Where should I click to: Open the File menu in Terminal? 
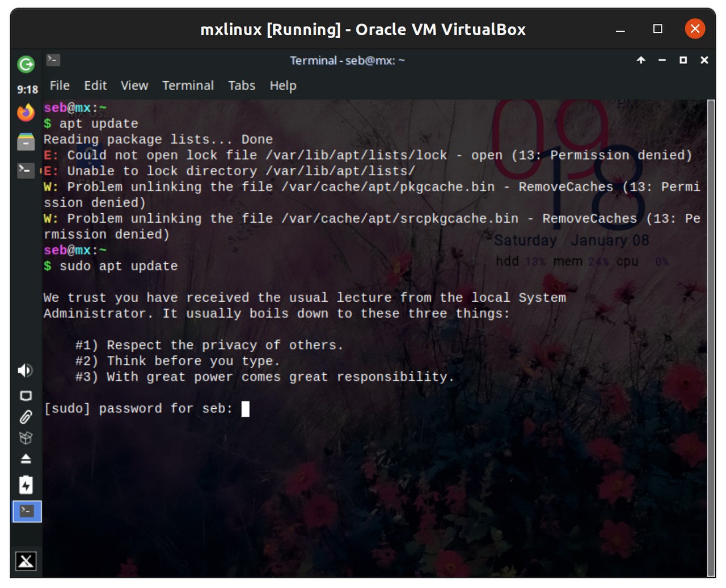pyautogui.click(x=60, y=86)
